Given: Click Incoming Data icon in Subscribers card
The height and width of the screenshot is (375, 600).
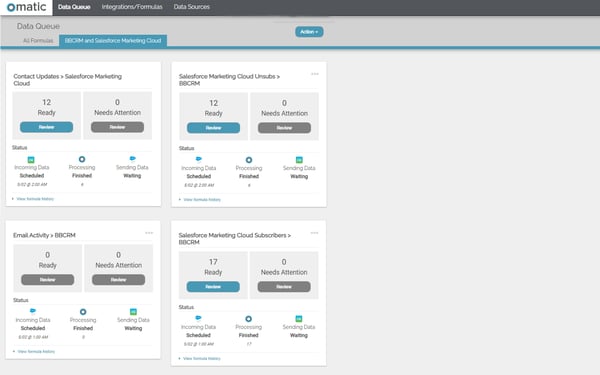Looking at the screenshot, I should point(198,318).
